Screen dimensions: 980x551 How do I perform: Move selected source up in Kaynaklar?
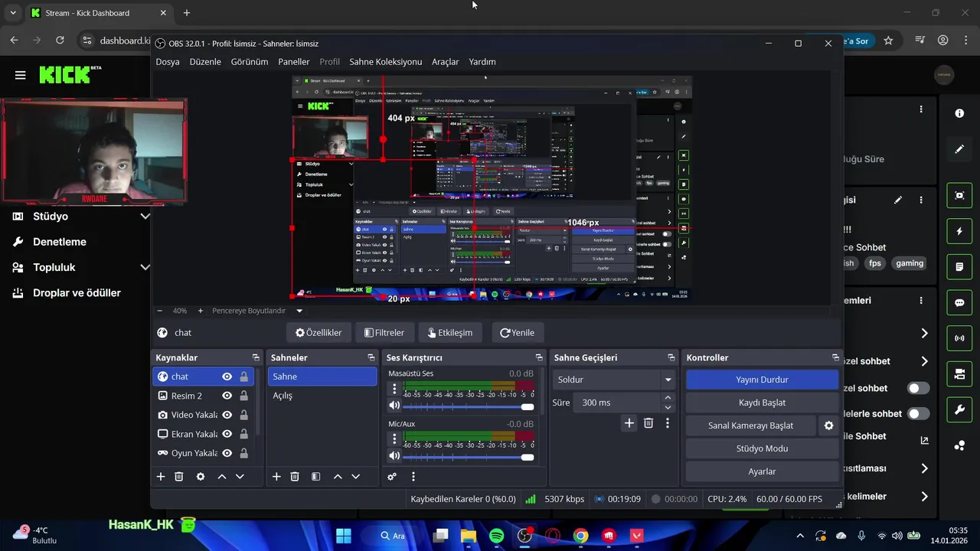(222, 476)
